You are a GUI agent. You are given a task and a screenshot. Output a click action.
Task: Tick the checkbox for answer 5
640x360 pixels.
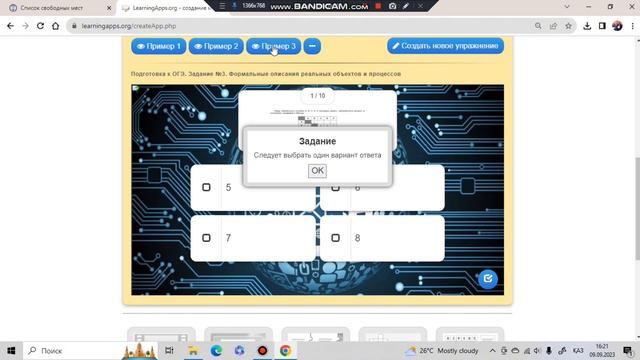[x=206, y=187]
